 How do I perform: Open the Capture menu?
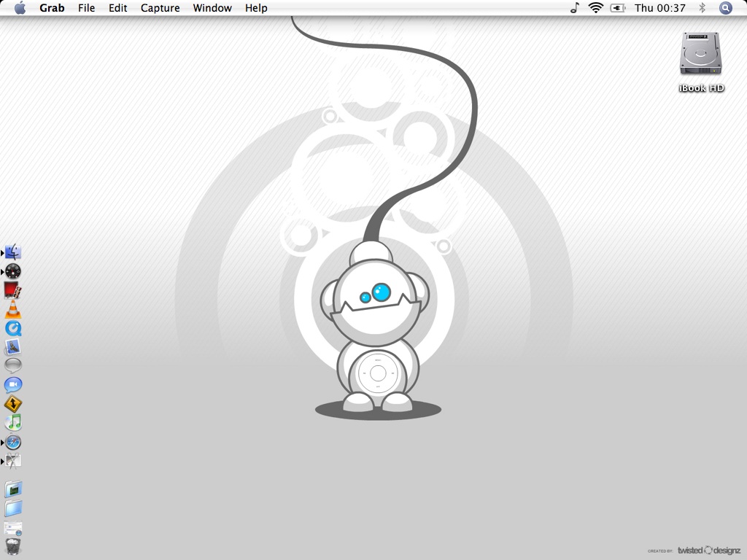pos(160,7)
